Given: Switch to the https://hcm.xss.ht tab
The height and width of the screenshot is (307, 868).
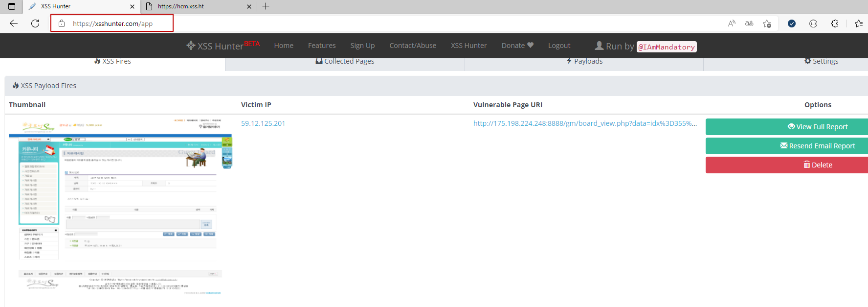Looking at the screenshot, I should (199, 6).
